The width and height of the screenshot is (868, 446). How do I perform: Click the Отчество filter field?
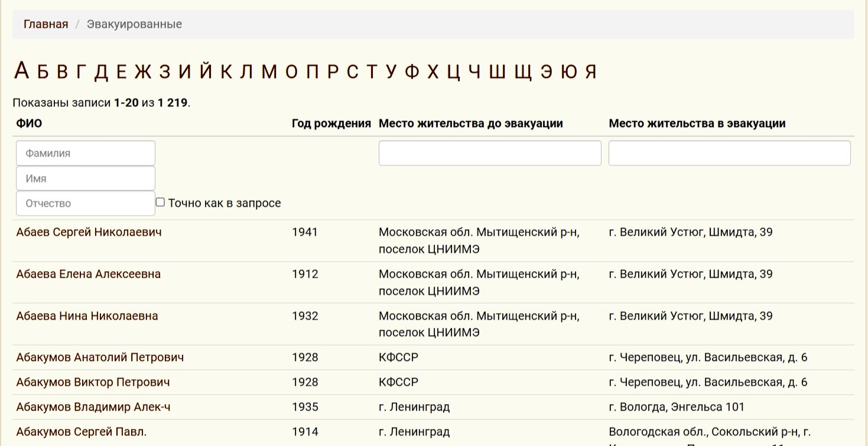(86, 203)
